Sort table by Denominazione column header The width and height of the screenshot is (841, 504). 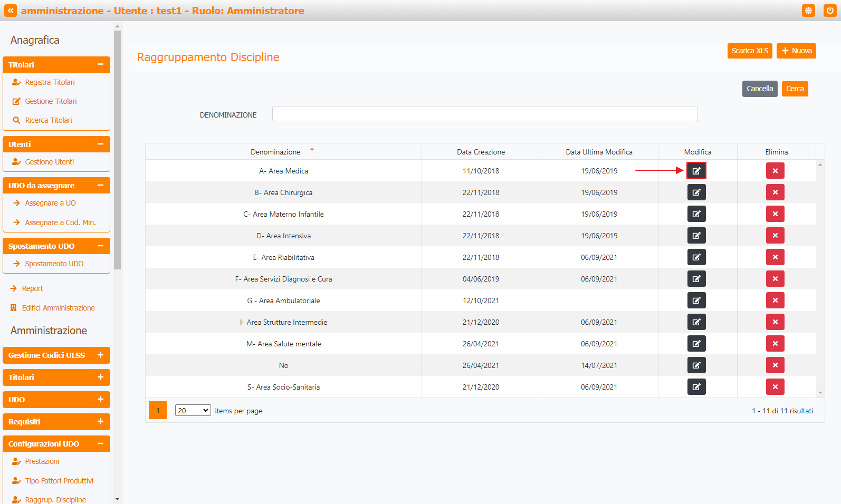pos(275,152)
